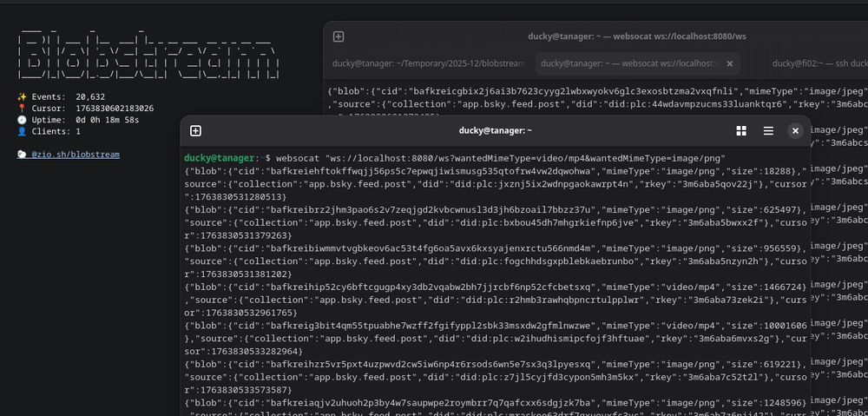Click cid starting bafkreihzr5vr5pxt4
This screenshot has width=868, height=416.
point(432,364)
